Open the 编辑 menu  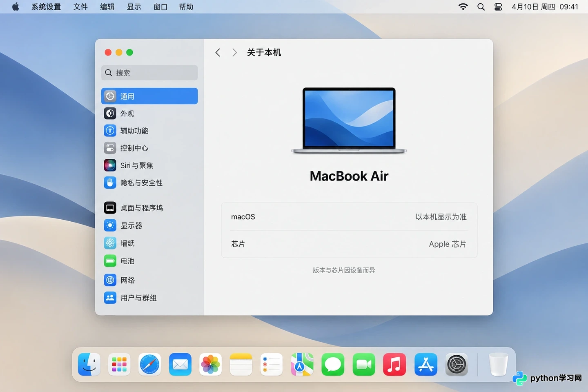pos(107,7)
